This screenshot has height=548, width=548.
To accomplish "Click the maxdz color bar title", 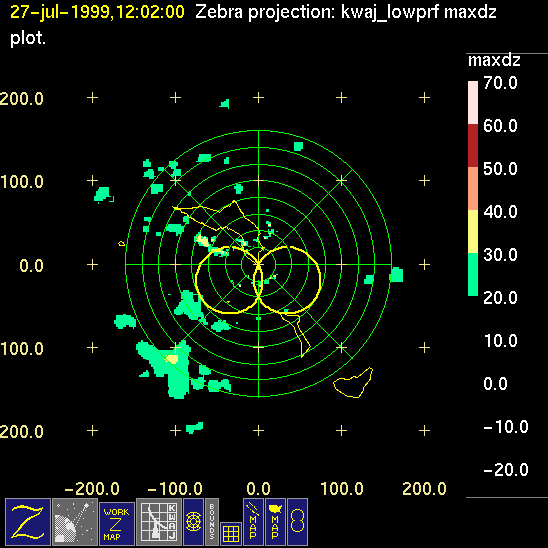I will (x=494, y=60).
